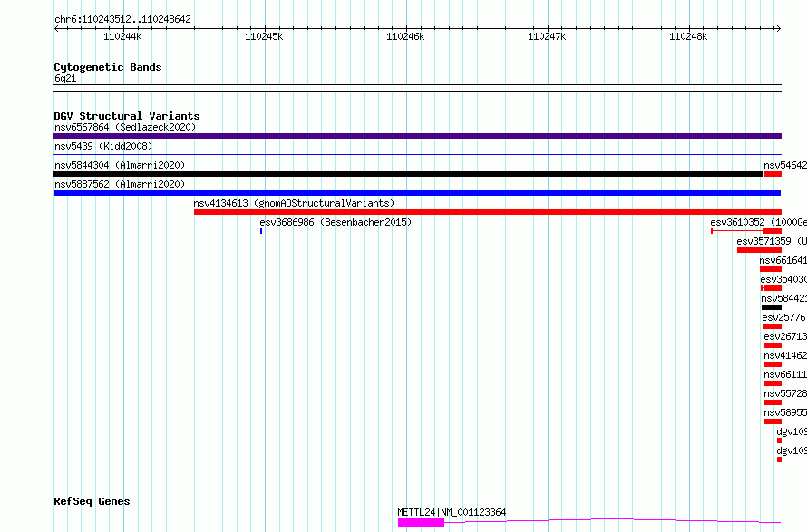Click the 6q21 band label

[65, 78]
